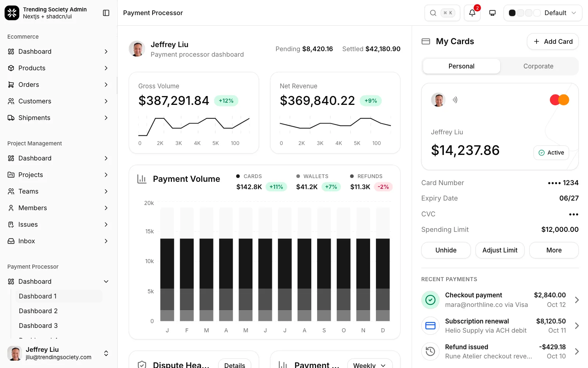Click the Dispute Details button
The height and width of the screenshot is (368, 588).
234,363
